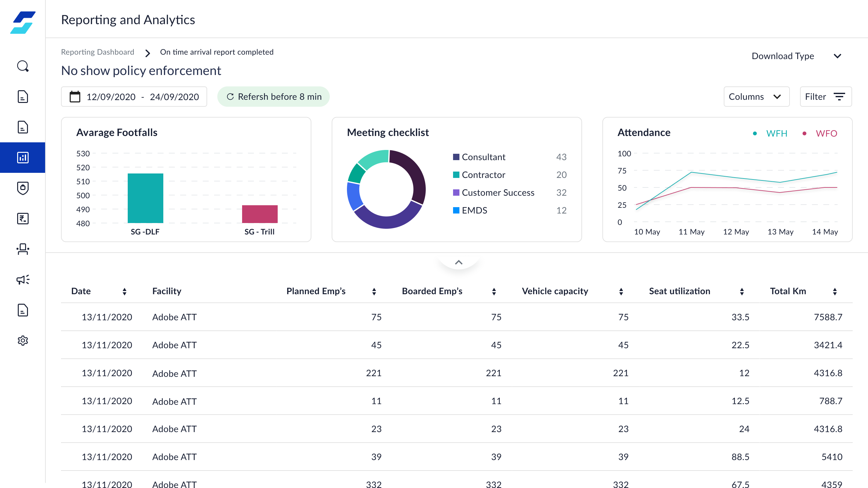Click the analytics/chart icon in sidebar

tap(23, 157)
